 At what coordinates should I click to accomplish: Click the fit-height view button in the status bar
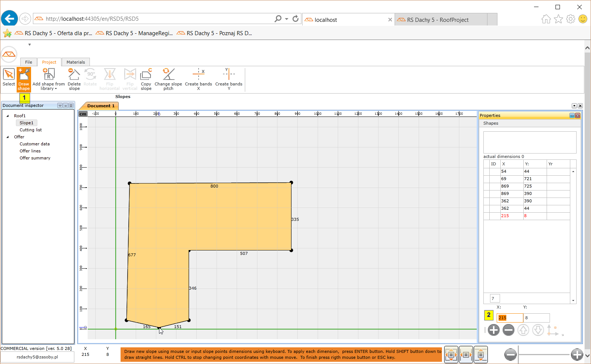480,355
